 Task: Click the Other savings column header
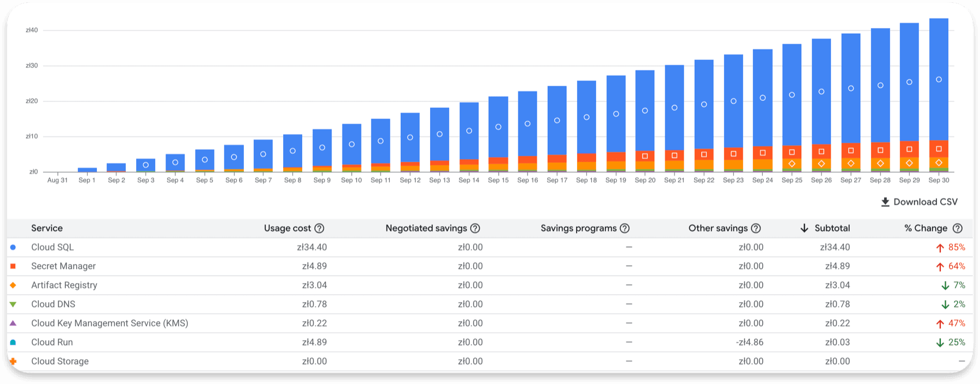(x=718, y=228)
